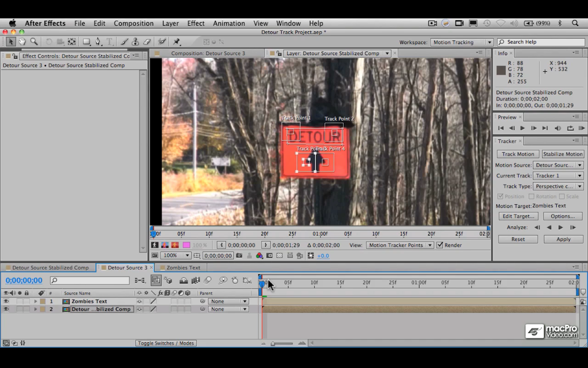Switch to the Zombies Text timeline tab
Screen dimensions: 588x368
coord(183,268)
